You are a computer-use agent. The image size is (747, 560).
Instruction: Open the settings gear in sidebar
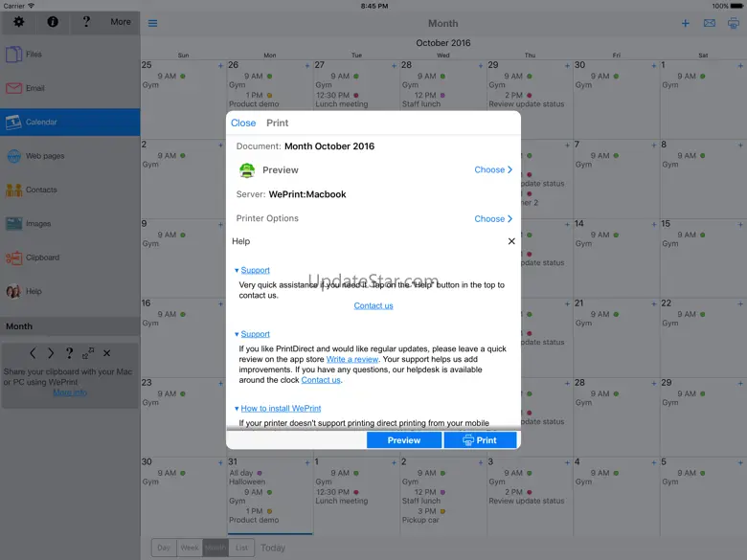(18, 21)
